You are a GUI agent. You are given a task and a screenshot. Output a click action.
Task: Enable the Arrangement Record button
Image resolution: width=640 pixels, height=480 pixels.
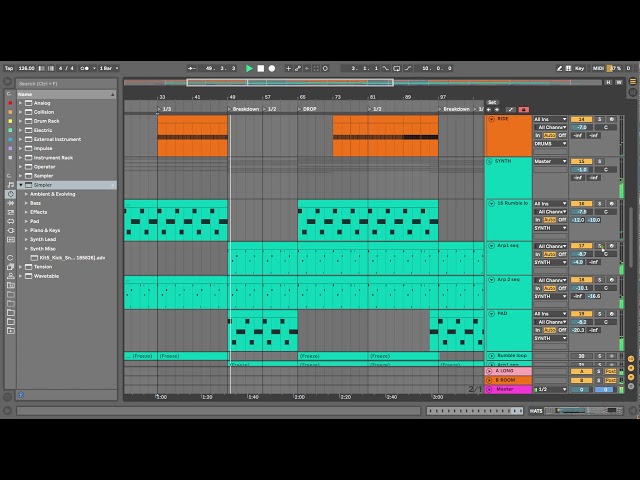tap(272, 68)
